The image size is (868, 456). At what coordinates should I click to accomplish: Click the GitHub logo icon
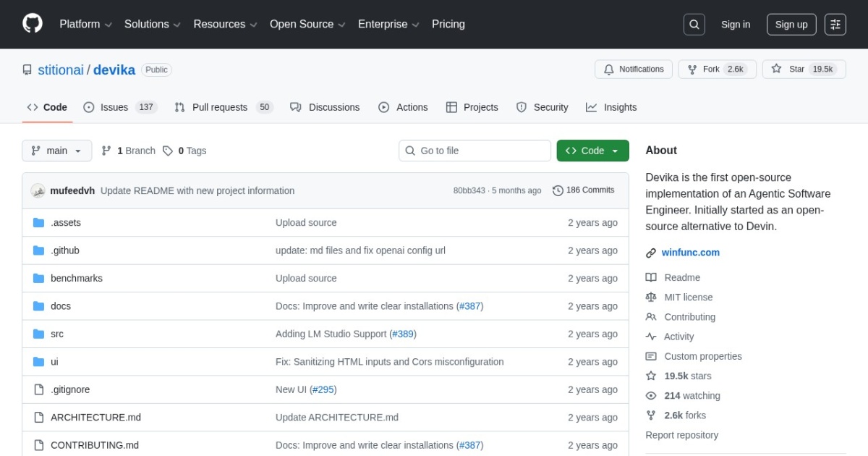click(33, 24)
